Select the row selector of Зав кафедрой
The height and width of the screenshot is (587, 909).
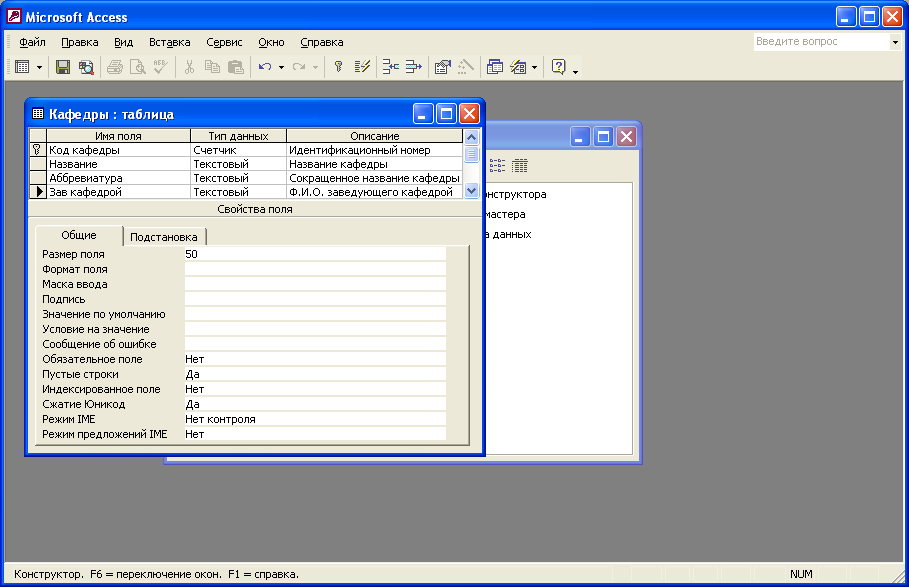tap(38, 192)
